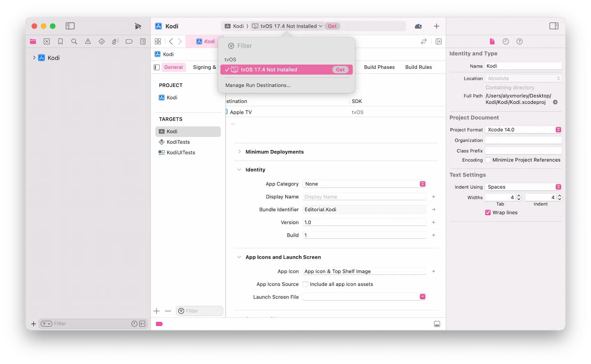Open the related items grid icon
The image size is (591, 364).
158,42
